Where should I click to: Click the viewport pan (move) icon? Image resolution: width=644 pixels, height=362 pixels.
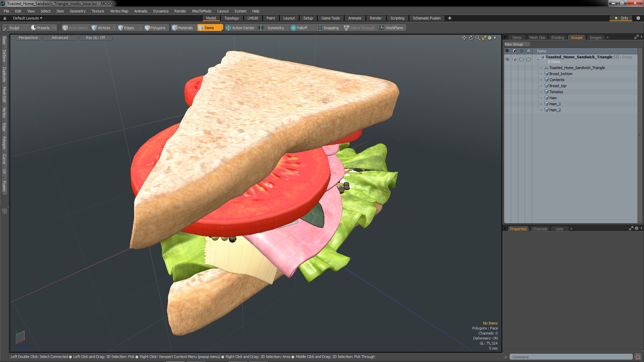tap(464, 38)
